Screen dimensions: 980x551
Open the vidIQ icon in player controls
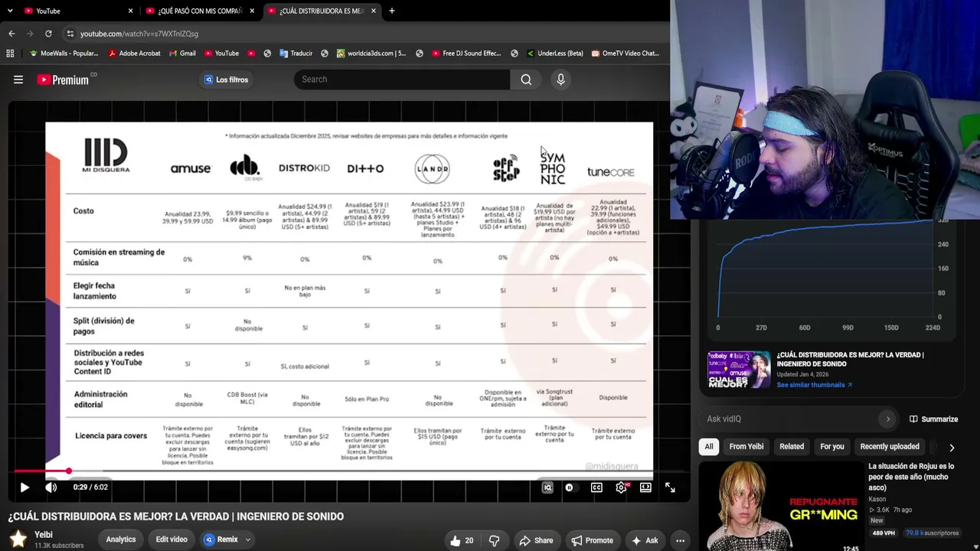click(x=547, y=487)
